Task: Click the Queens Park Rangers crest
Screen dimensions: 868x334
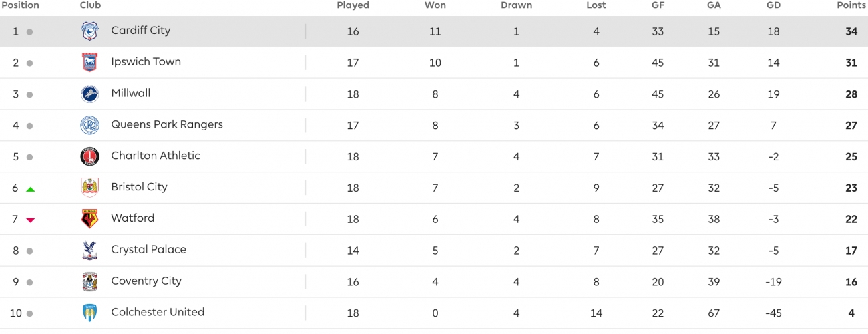Action: pyautogui.click(x=89, y=126)
